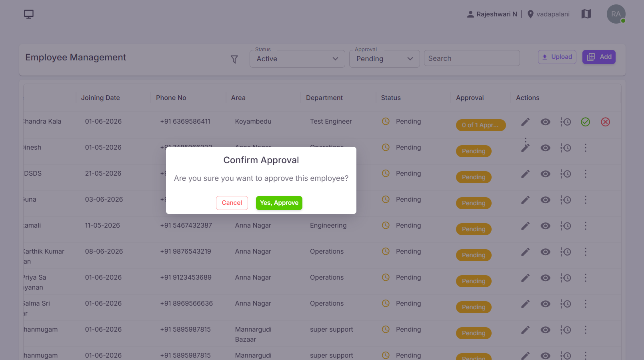Image resolution: width=644 pixels, height=360 pixels.
Task: Open the RA user avatar menu
Action: tap(616, 14)
